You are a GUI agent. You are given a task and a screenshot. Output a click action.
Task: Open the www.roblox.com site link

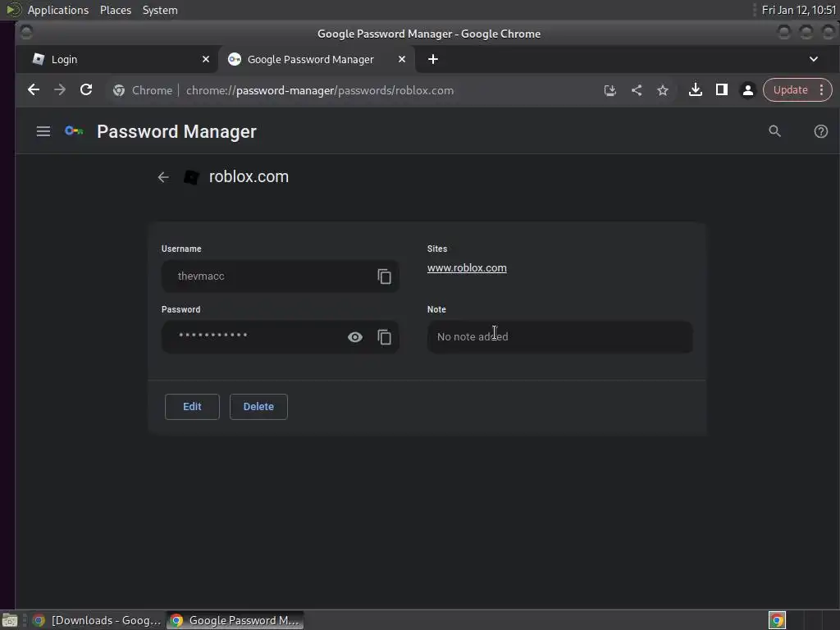pyautogui.click(x=467, y=268)
